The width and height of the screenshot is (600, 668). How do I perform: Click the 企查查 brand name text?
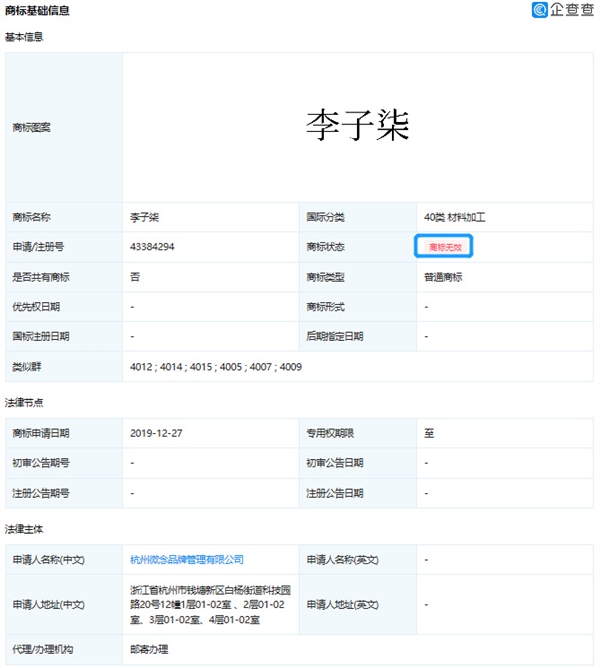(x=571, y=10)
